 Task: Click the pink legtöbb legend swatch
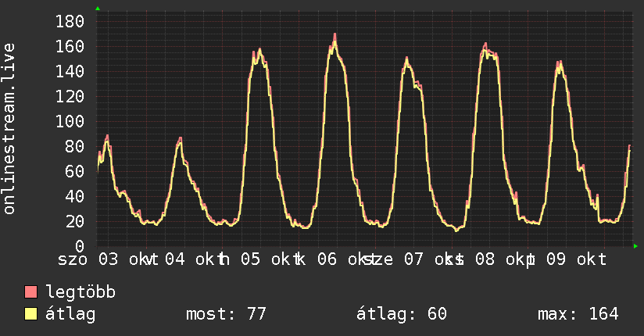(x=30, y=291)
